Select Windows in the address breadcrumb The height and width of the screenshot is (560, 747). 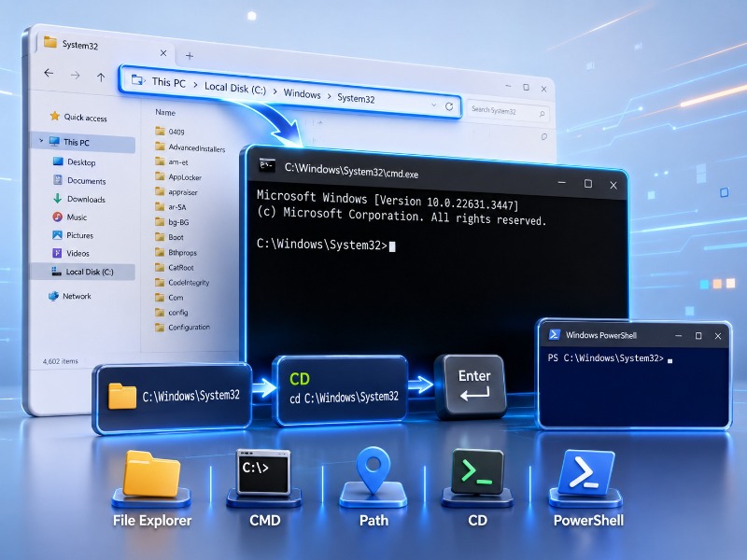302,94
